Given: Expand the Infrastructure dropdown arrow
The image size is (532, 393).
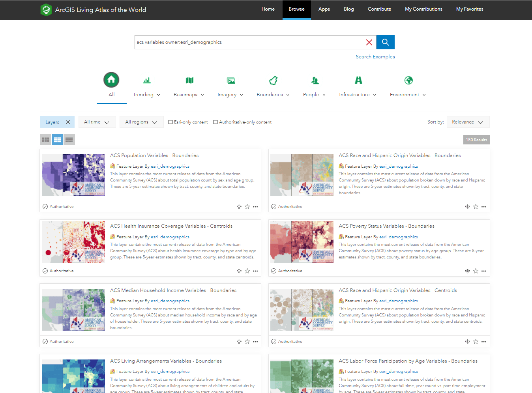Looking at the screenshot, I should 375,95.
